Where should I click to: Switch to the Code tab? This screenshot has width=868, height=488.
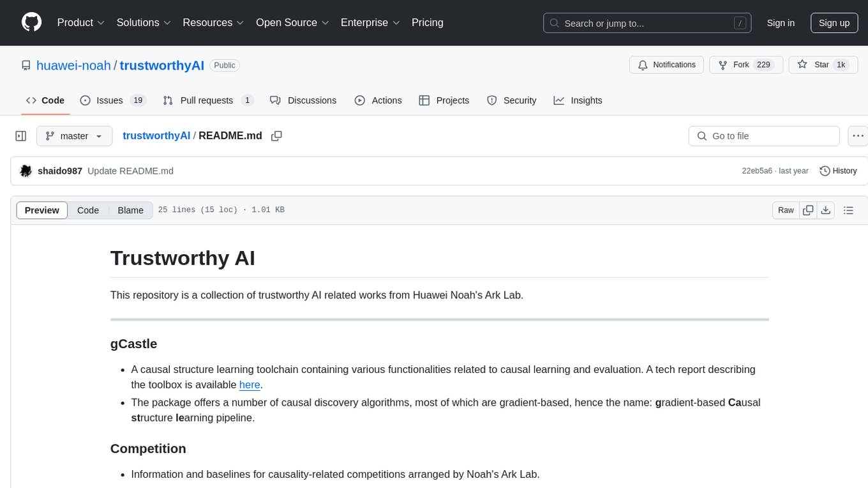click(x=45, y=100)
